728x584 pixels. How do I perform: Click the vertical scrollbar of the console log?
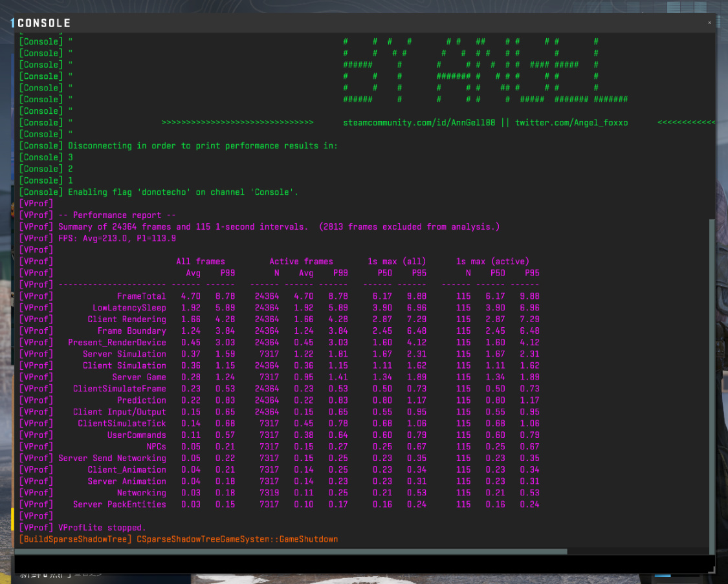(x=712, y=385)
